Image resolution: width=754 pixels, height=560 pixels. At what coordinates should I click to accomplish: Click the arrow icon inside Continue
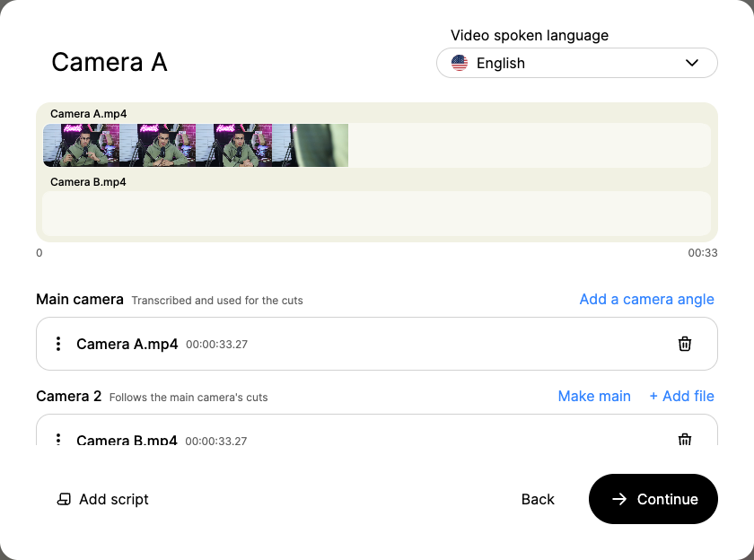(619, 500)
